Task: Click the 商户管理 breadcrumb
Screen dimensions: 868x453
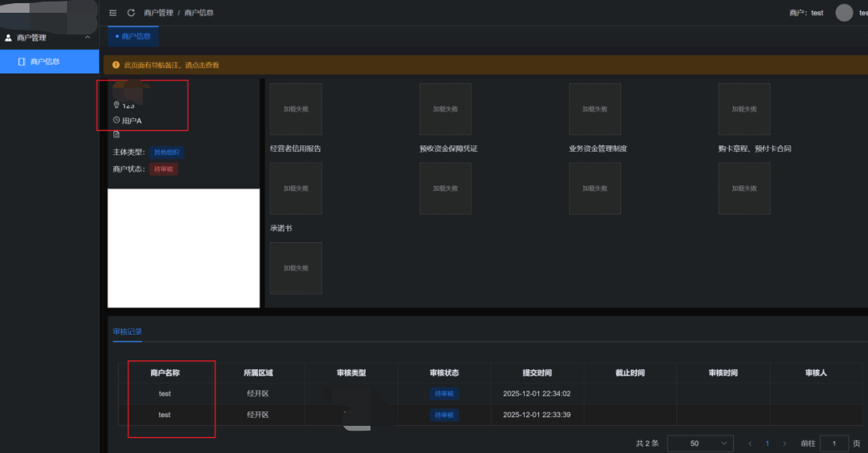Action: (x=158, y=13)
